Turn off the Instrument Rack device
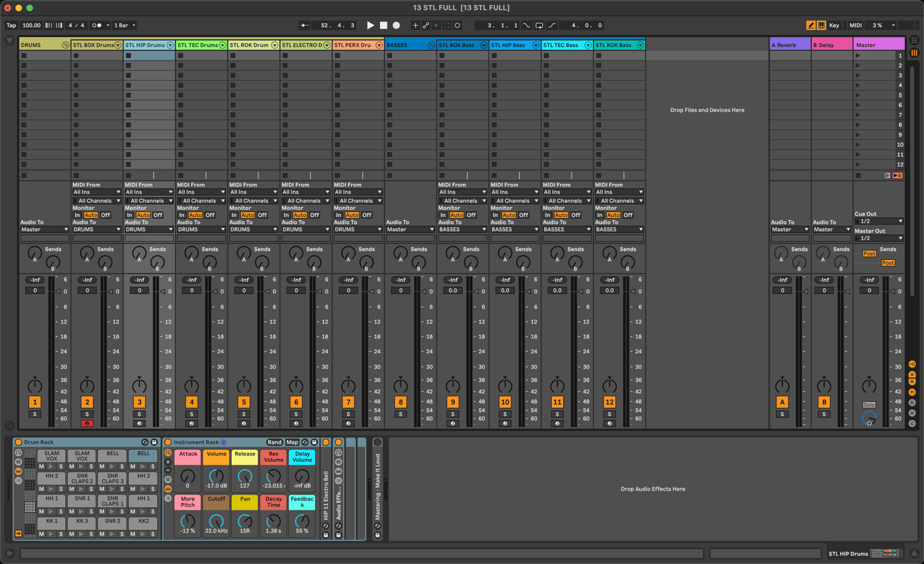 [x=168, y=442]
